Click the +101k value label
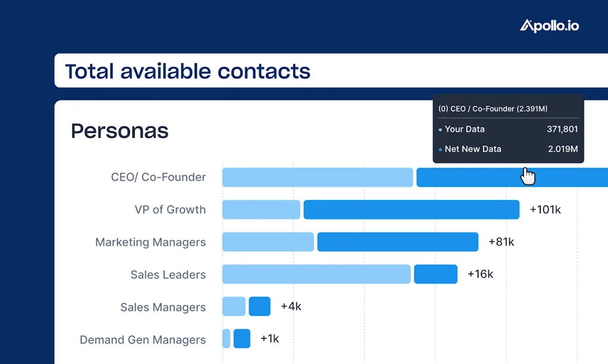 [x=545, y=210]
